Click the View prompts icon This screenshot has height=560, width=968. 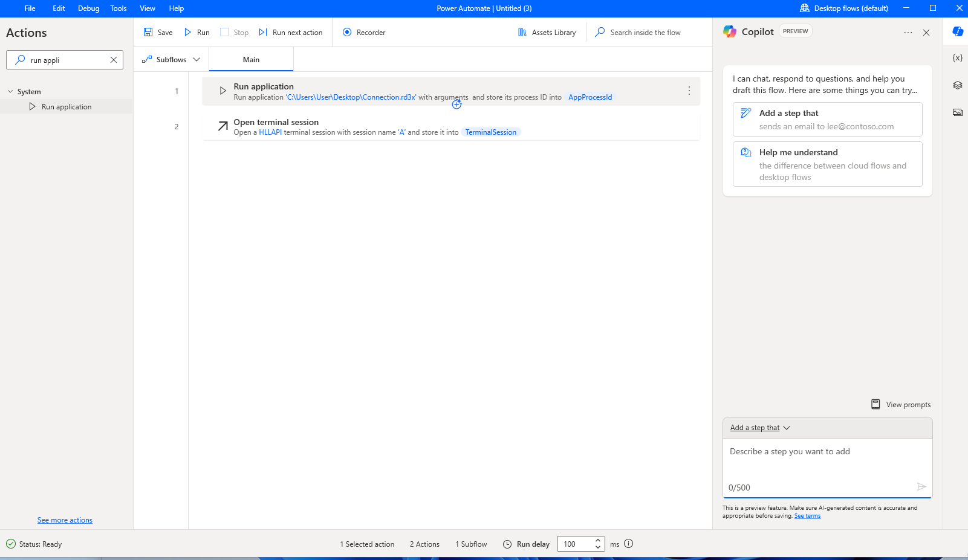[875, 404]
